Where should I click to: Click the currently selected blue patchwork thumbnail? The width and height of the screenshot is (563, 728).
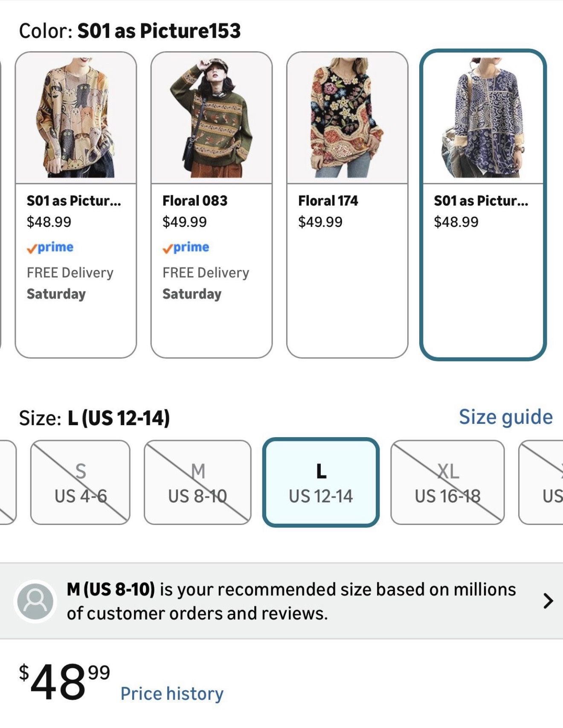click(484, 115)
